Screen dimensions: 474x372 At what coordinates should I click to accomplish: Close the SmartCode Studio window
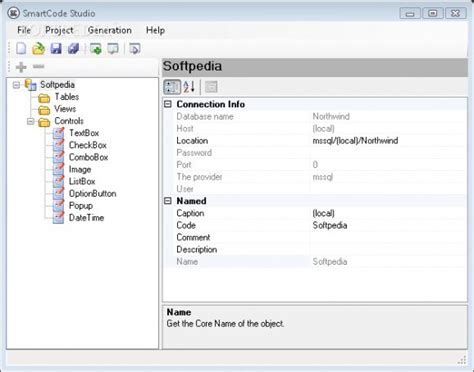tap(455, 13)
